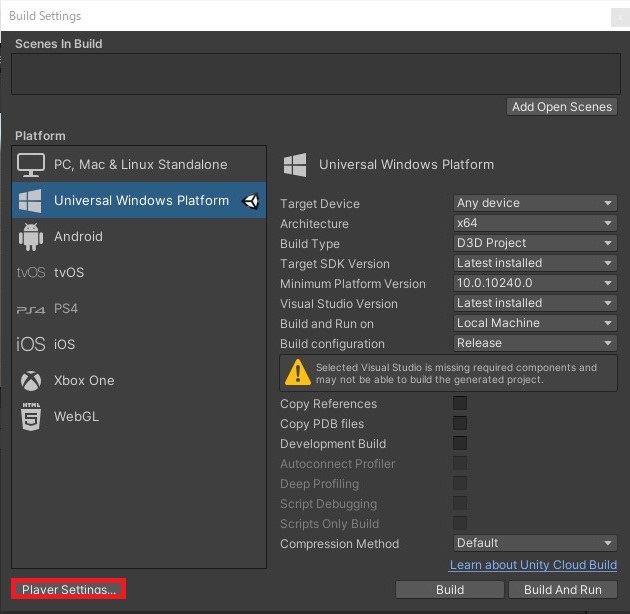
Task: Toggle the Development Build checkbox
Action: (x=460, y=443)
